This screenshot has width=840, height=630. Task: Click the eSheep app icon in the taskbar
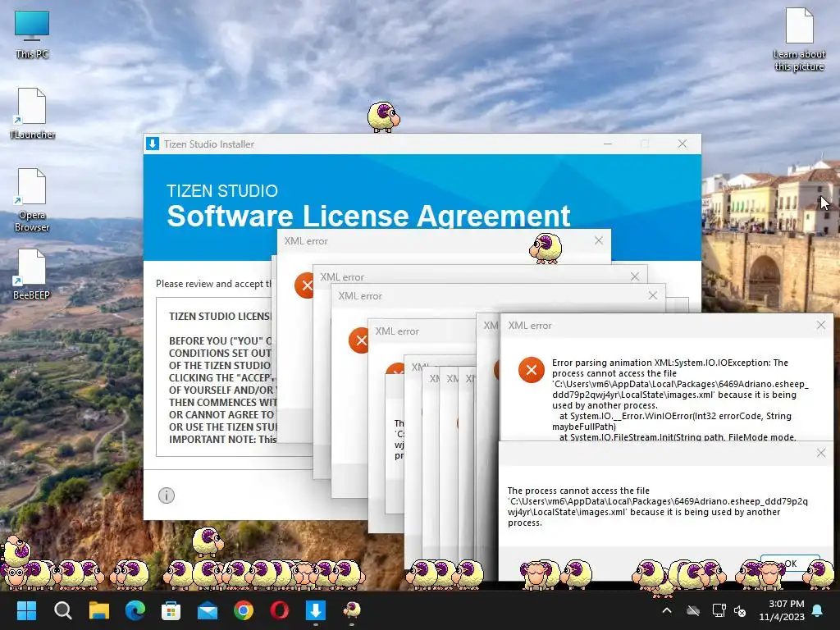point(351,610)
